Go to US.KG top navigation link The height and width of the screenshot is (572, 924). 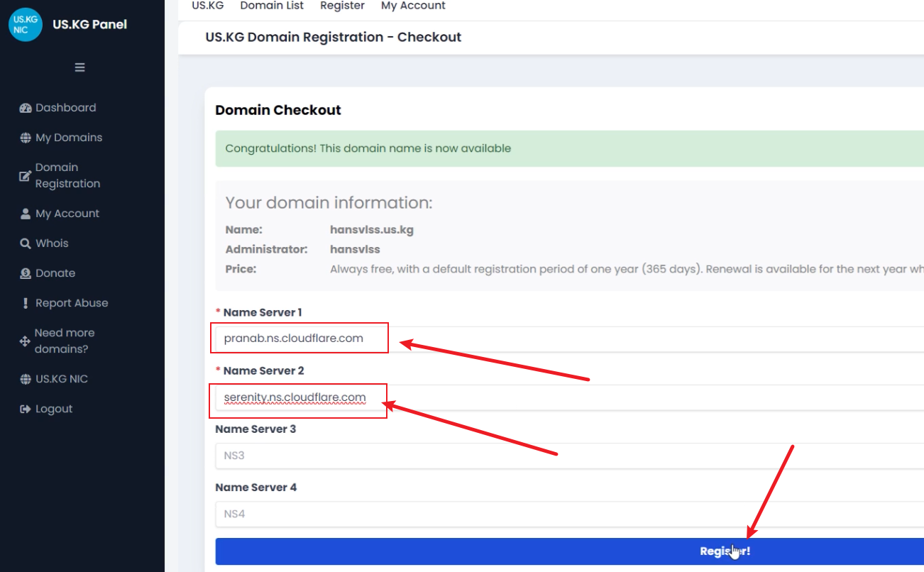[x=208, y=6]
